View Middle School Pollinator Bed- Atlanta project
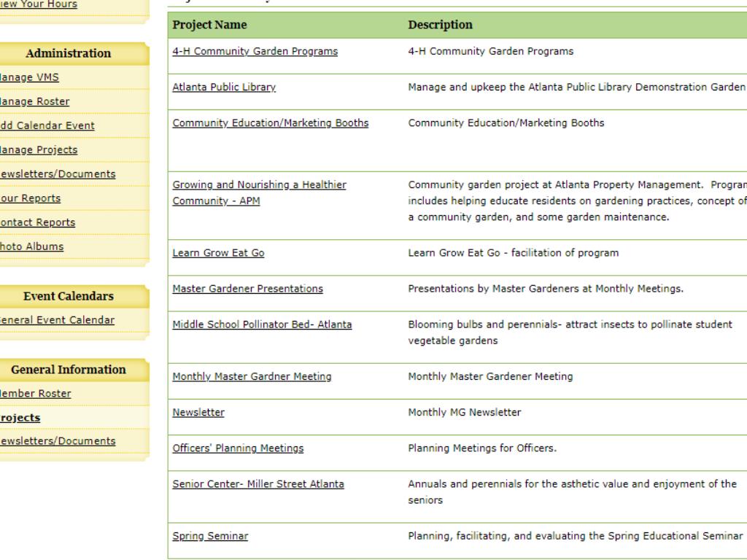 click(x=262, y=324)
